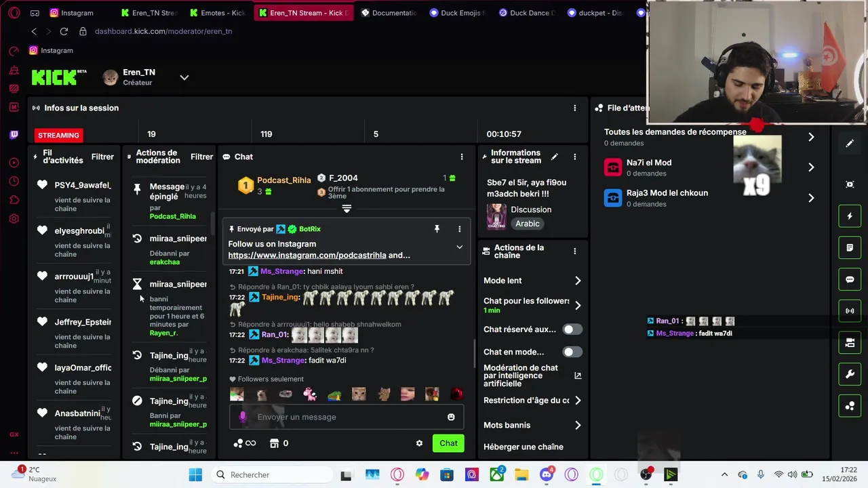Screen dimensions: 868x488
Task: Insert the green frog emote
Action: pyautogui.click(x=334, y=394)
